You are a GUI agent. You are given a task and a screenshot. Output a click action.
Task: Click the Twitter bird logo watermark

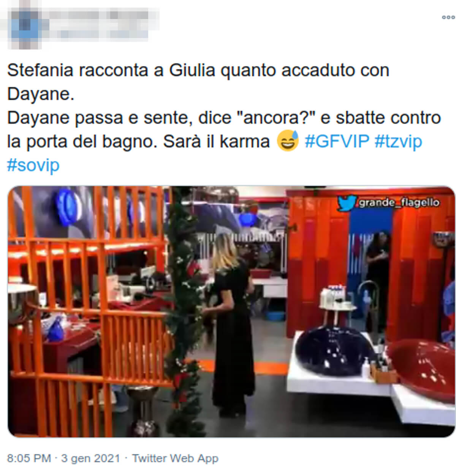[347, 203]
